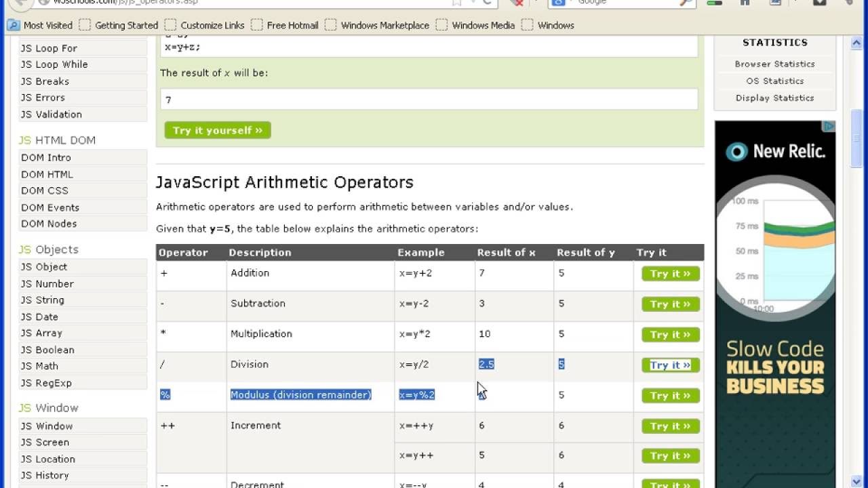
Task: Open the Browser Statistics link
Action: coord(774,64)
